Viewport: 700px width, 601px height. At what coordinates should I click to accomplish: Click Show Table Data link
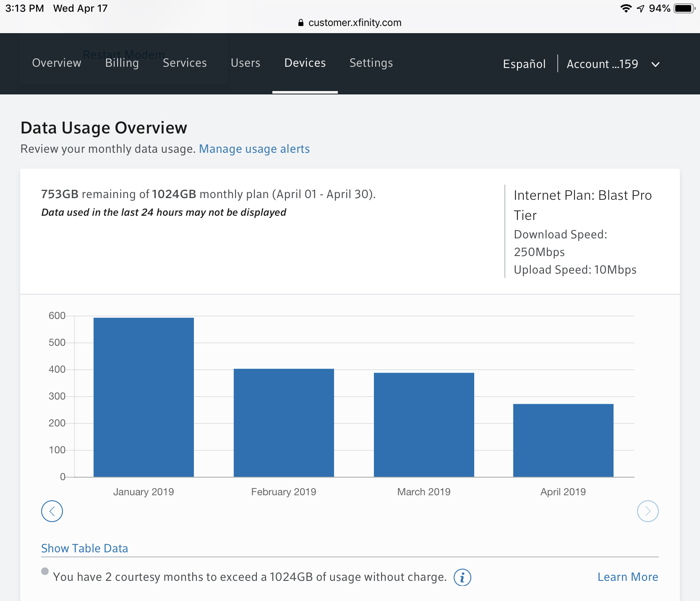[x=84, y=548]
